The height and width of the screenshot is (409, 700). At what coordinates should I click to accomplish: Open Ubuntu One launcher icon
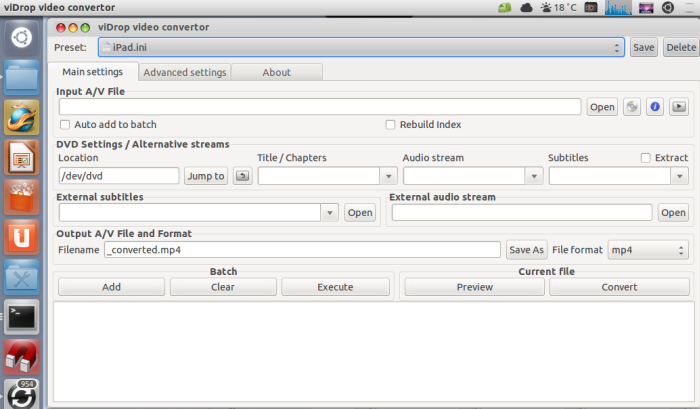(x=21, y=237)
